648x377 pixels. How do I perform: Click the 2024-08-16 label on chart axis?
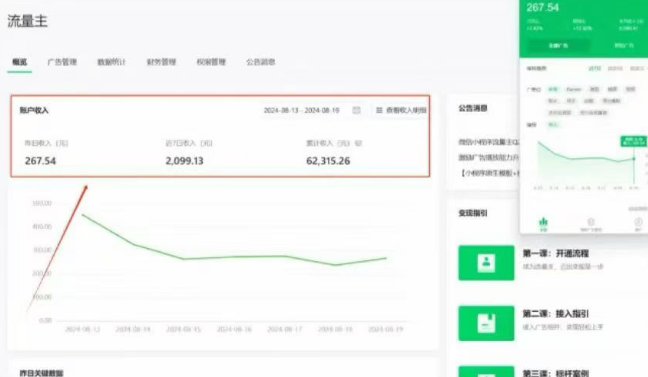234,329
